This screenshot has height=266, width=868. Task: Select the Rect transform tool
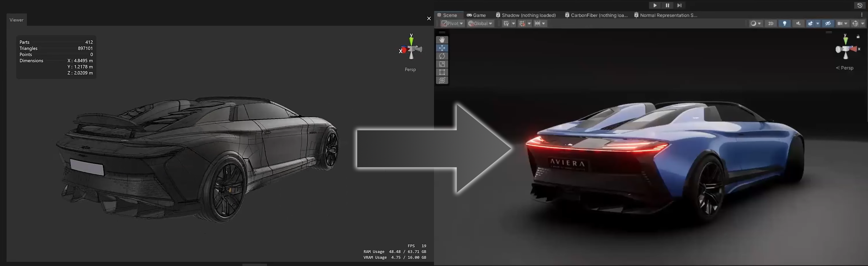click(442, 72)
